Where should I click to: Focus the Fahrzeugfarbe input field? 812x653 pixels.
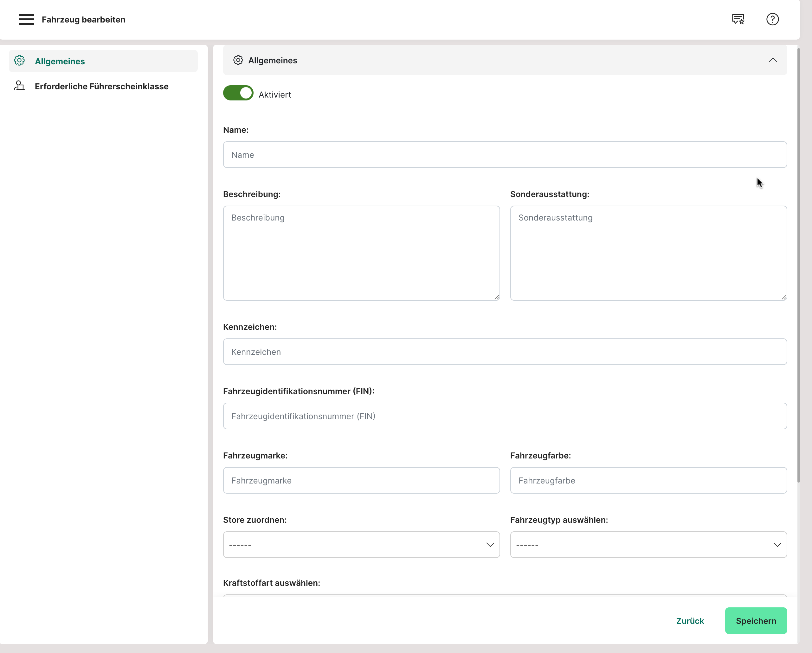click(x=648, y=481)
